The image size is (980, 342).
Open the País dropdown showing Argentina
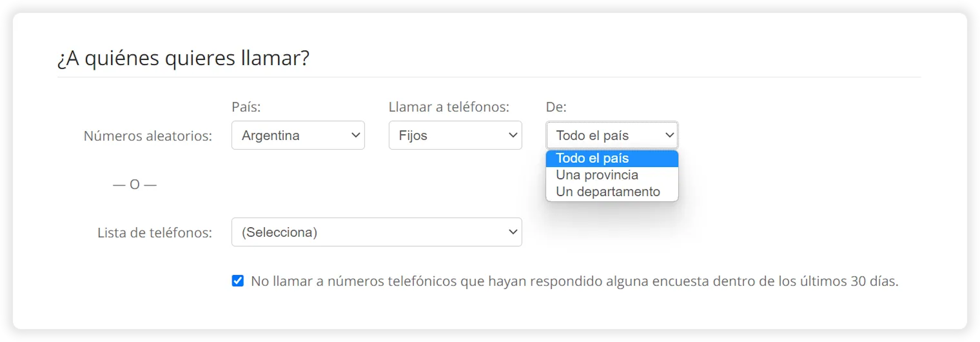pos(289,135)
